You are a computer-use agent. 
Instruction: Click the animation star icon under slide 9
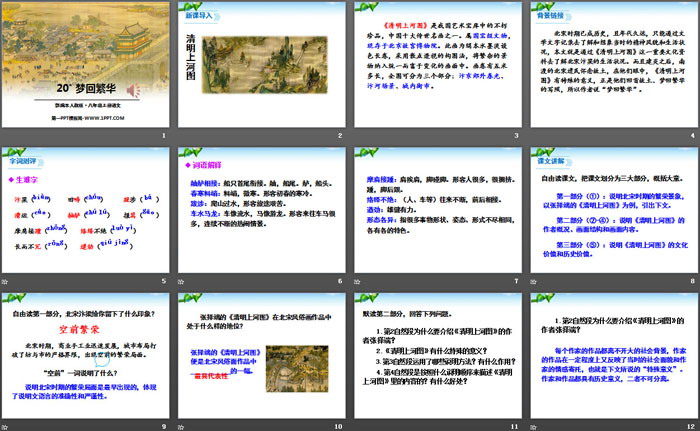5,427
